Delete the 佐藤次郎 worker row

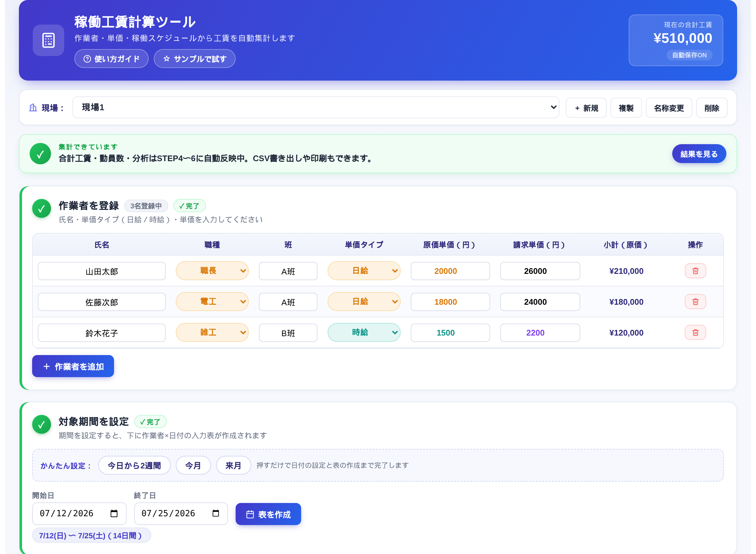point(695,302)
